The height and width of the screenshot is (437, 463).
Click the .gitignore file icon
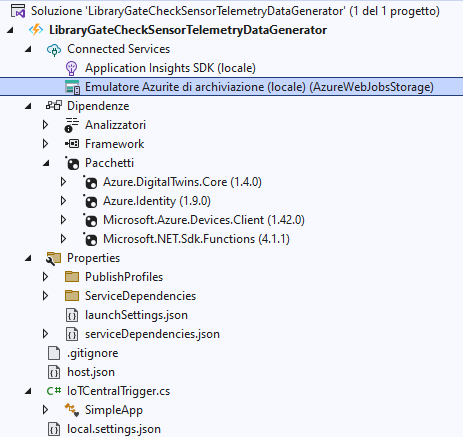click(x=54, y=353)
